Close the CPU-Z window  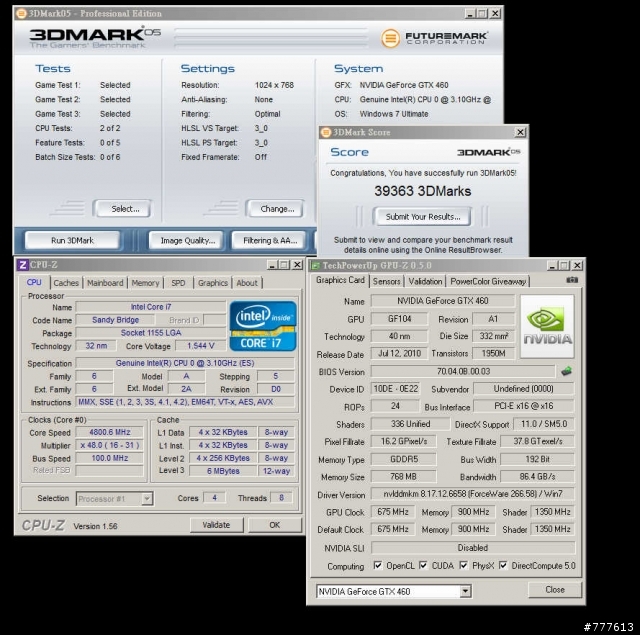click(298, 265)
